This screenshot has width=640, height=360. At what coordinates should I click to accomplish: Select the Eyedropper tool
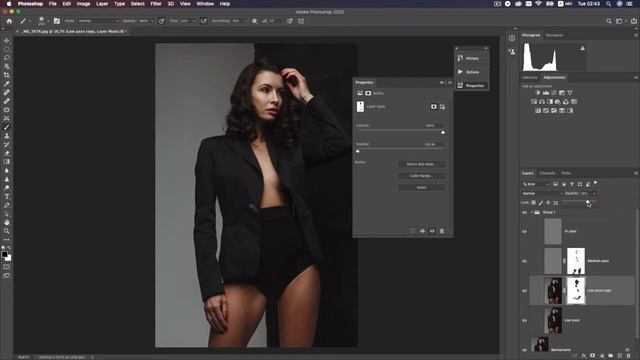coord(7,84)
